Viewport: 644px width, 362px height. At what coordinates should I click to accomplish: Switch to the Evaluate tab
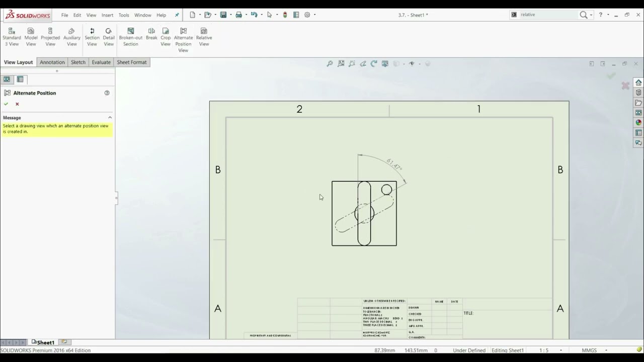[x=101, y=62]
